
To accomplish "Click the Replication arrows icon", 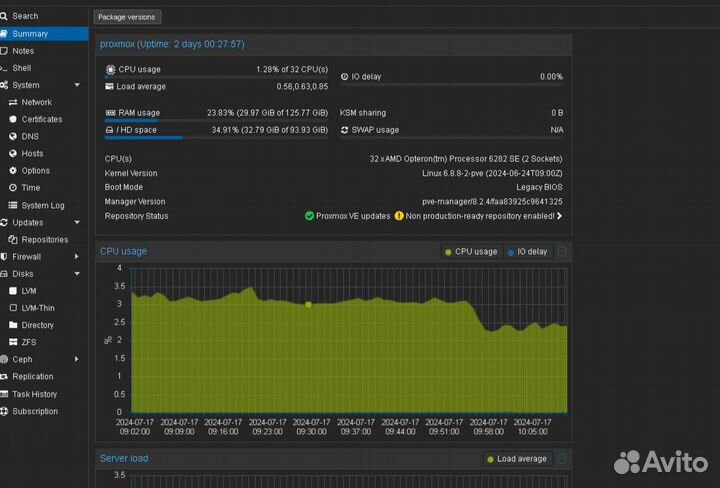I will (x=4, y=376).
